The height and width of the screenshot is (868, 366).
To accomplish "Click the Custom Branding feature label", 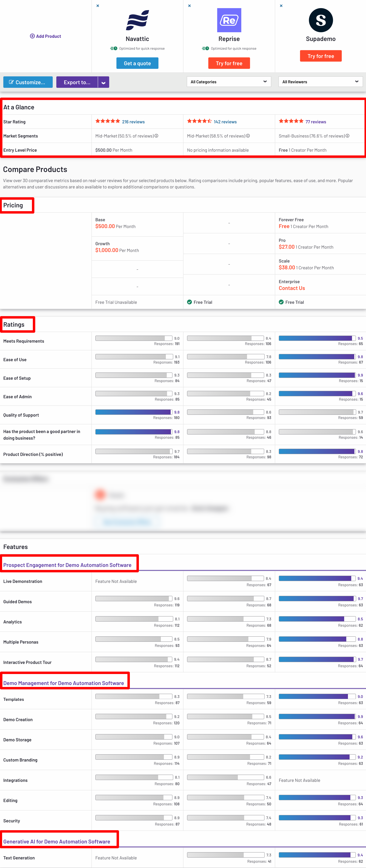I will pyautogui.click(x=20, y=760).
